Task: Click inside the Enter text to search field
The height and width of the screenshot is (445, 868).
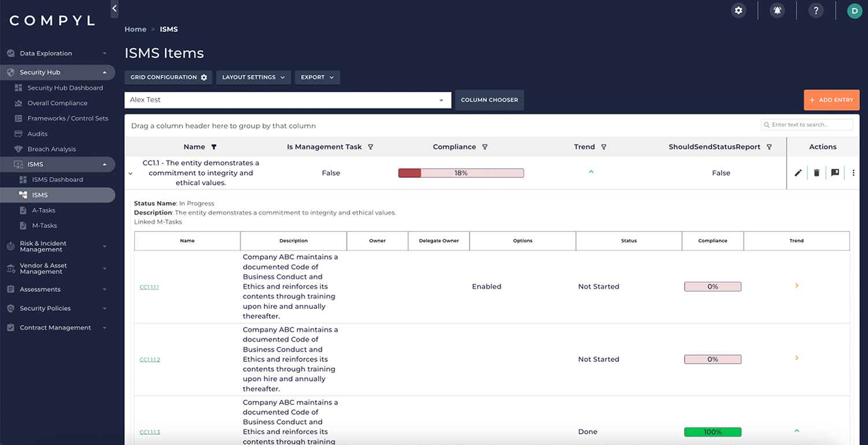Action: (x=809, y=125)
